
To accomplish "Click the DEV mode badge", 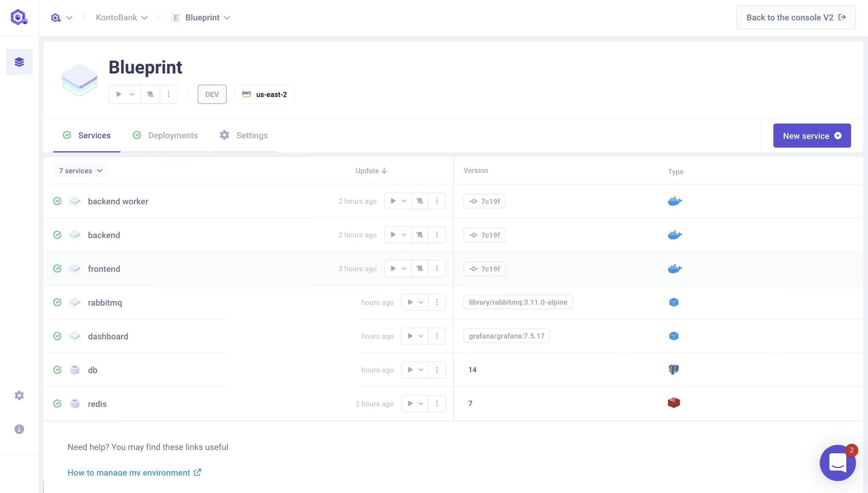I will [212, 94].
